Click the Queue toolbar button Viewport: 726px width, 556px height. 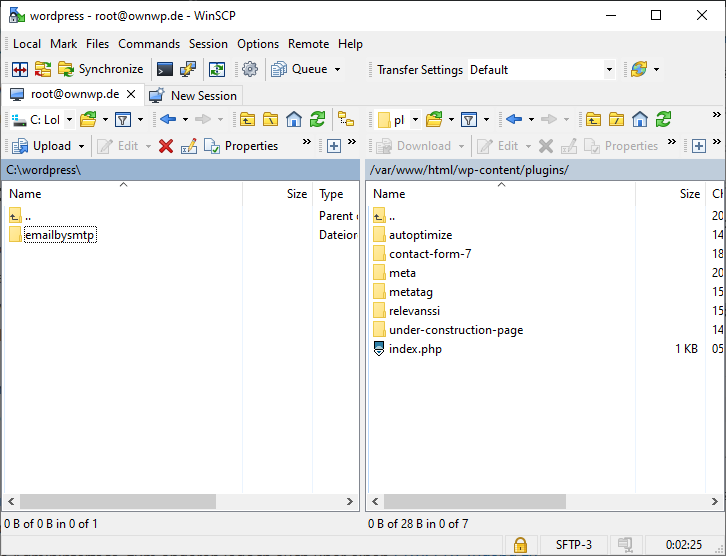point(299,69)
